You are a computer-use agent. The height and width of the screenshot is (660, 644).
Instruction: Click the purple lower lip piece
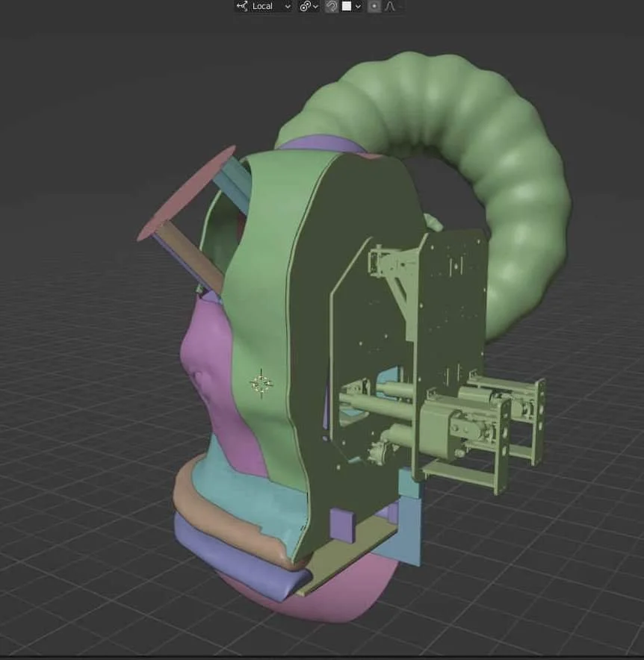click(247, 575)
